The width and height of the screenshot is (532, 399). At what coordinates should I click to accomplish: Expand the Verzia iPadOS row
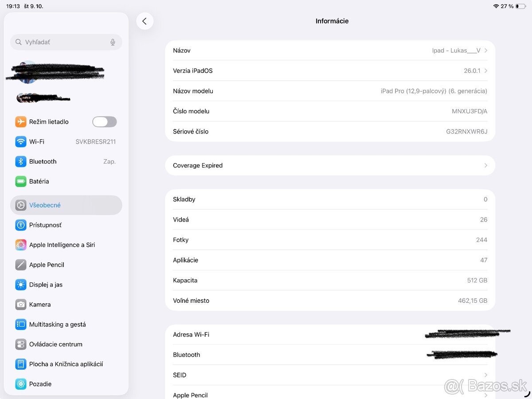point(330,70)
